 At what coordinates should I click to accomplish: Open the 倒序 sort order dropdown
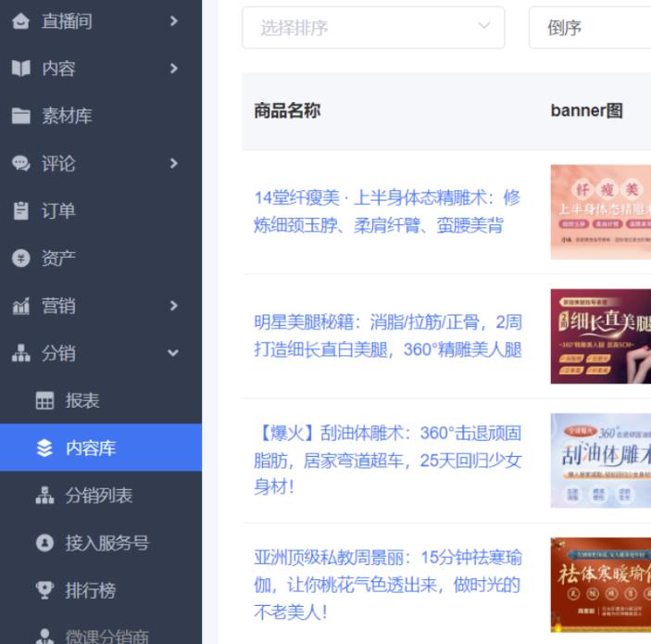click(x=589, y=28)
